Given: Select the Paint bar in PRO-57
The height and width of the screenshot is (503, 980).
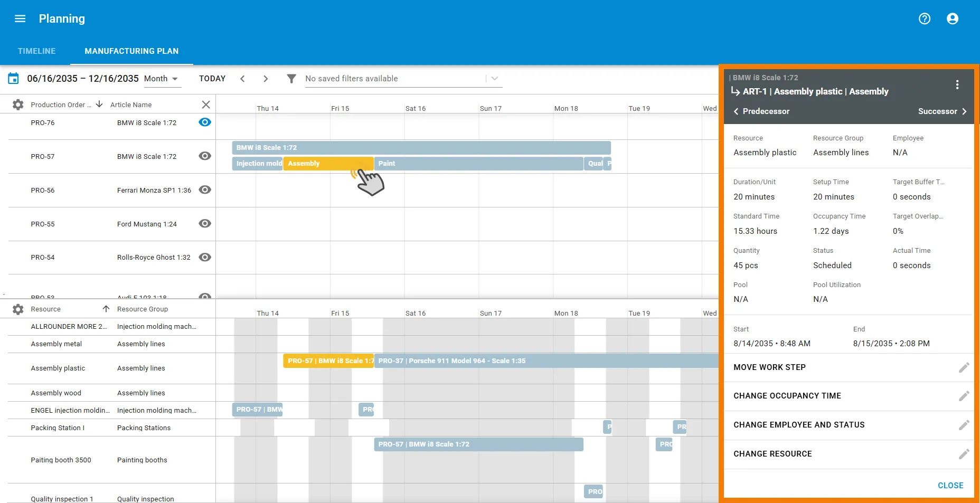Looking at the screenshot, I should pos(478,164).
